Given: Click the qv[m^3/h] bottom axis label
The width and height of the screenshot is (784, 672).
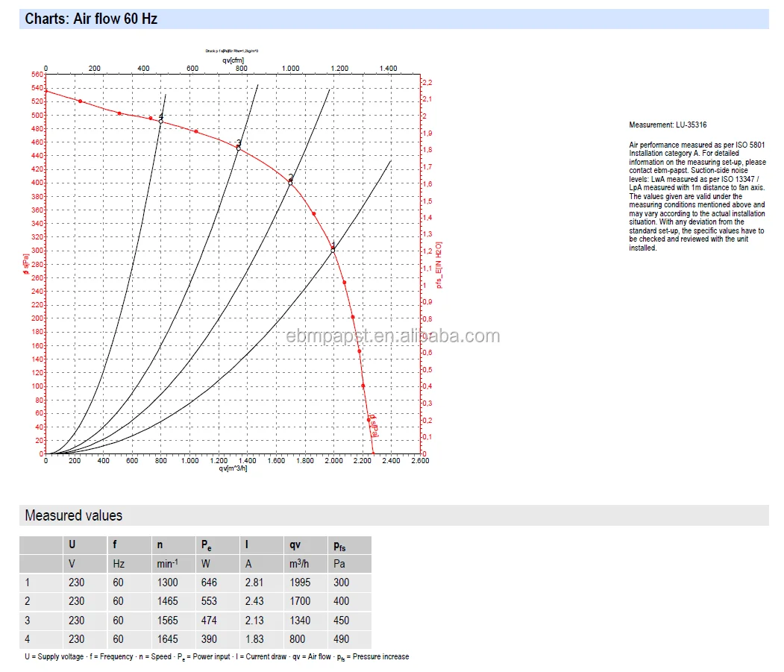Looking at the screenshot, I should click(x=233, y=468).
